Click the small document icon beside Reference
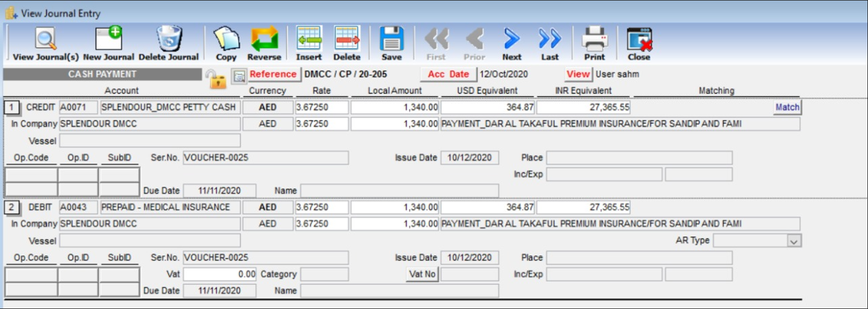This screenshot has height=309, width=868. pyautogui.click(x=238, y=76)
